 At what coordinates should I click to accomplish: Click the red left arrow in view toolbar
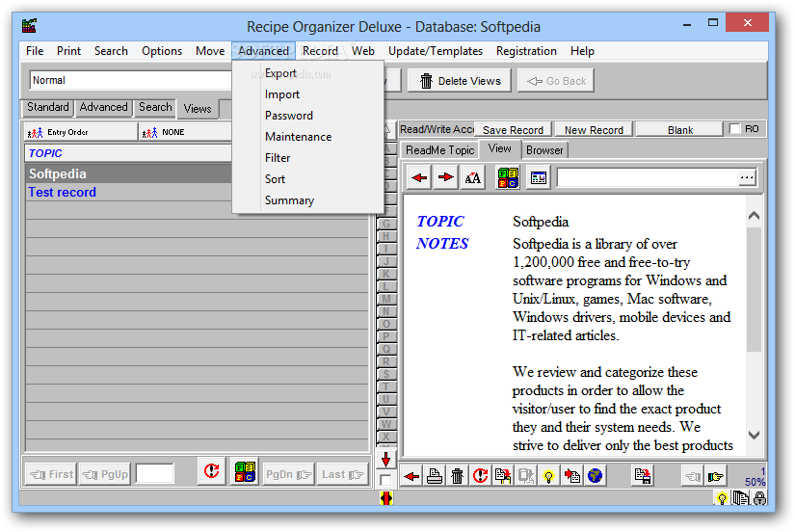(x=419, y=177)
